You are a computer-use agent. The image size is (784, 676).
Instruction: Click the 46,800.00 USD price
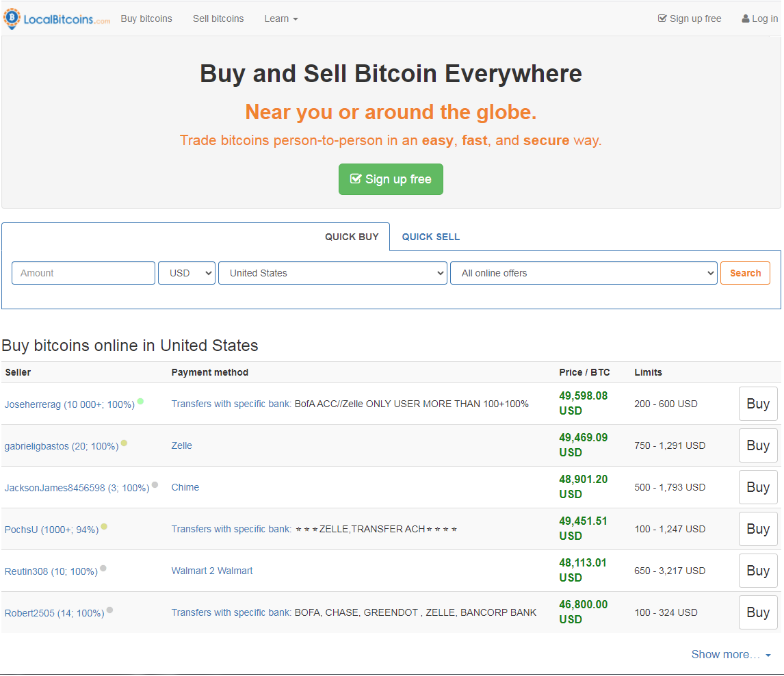583,612
